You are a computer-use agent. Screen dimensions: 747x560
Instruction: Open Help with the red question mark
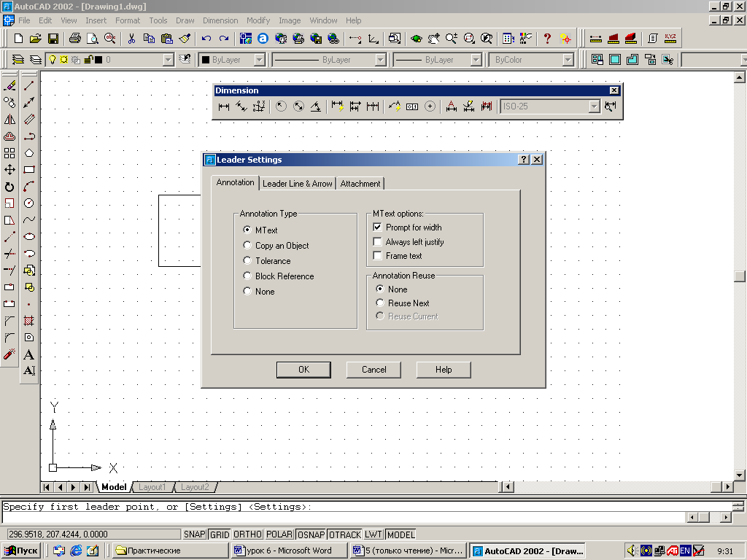(x=547, y=39)
